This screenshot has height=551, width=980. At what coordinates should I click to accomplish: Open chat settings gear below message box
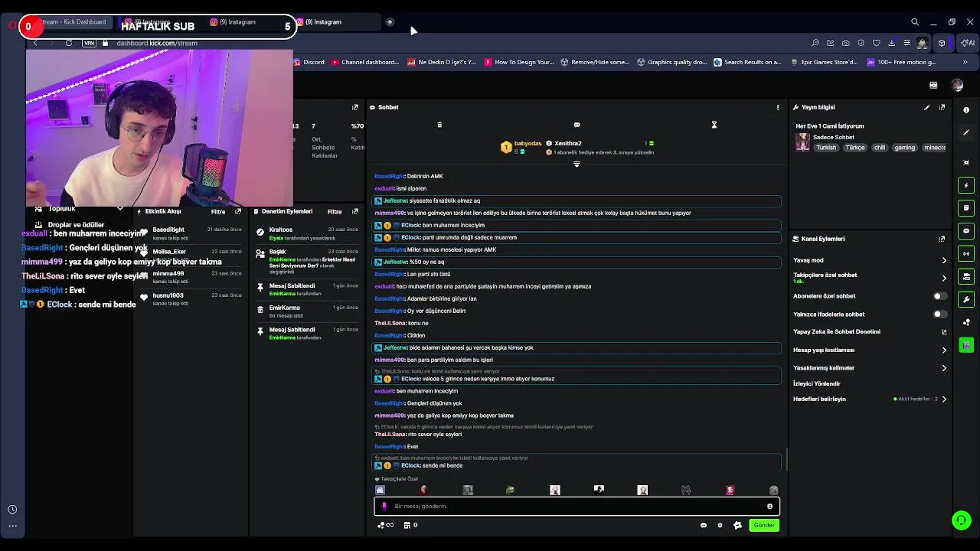pos(720,525)
